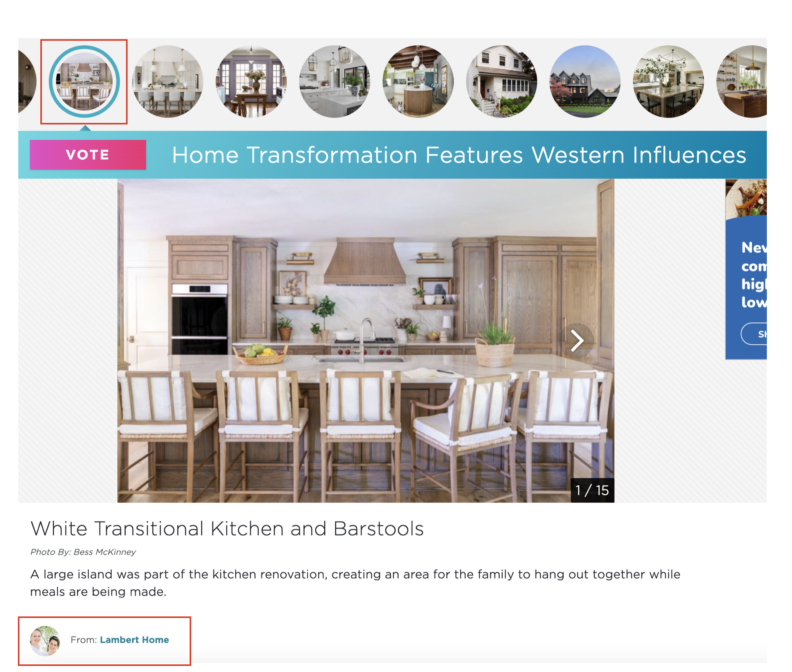Select the stone island with black stools thumbnail
This screenshot has width=792, height=672.
(x=669, y=81)
